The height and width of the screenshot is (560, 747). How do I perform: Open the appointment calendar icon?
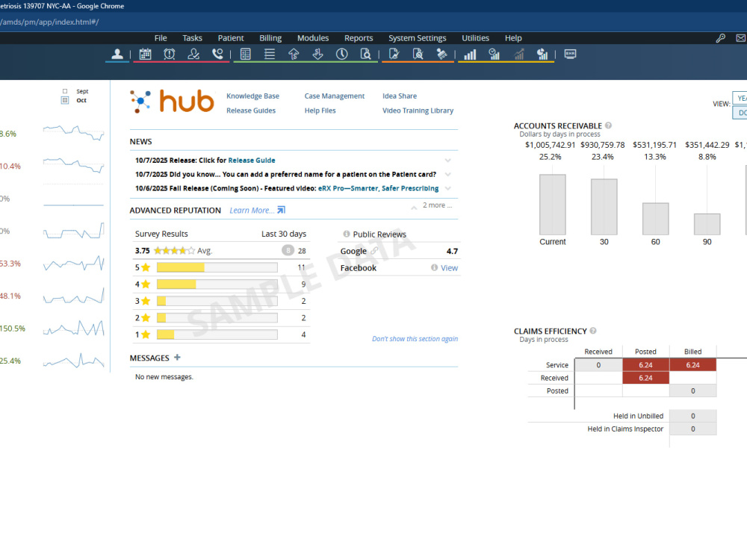click(146, 55)
